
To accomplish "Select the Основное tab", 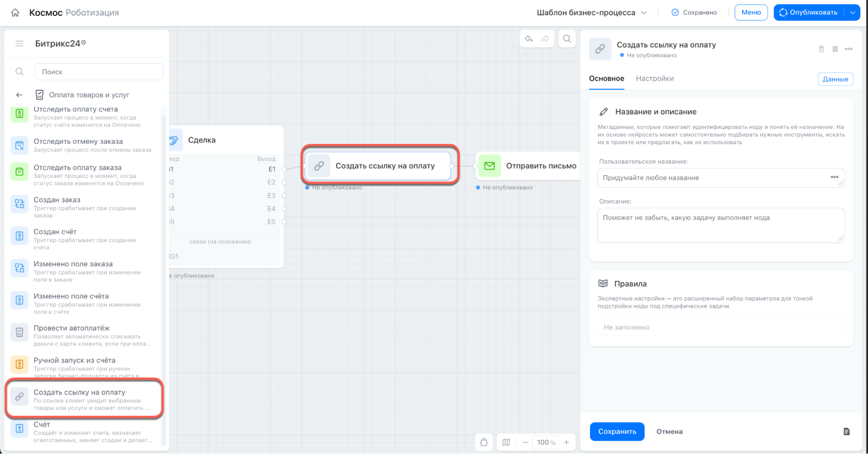I will tap(607, 79).
